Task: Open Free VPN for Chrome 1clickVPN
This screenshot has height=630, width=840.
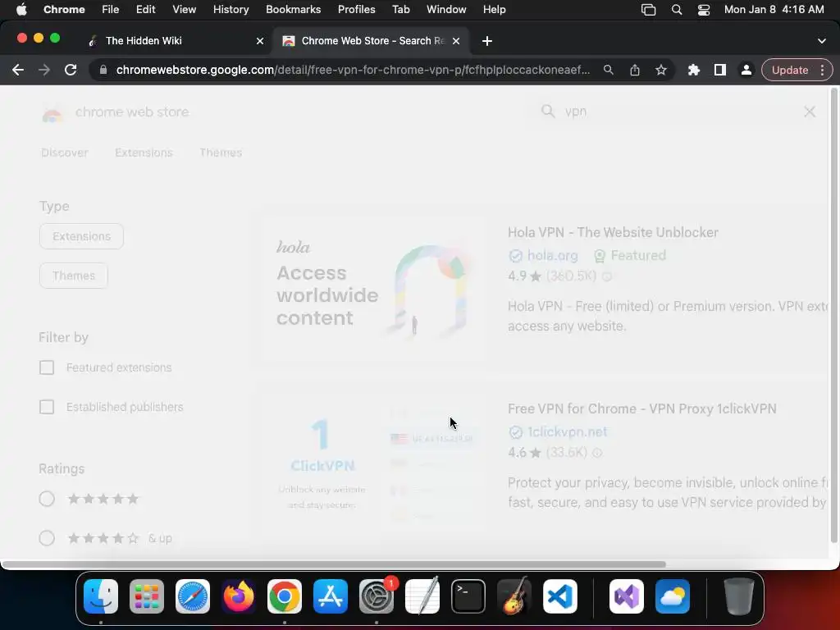Action: [641, 409]
